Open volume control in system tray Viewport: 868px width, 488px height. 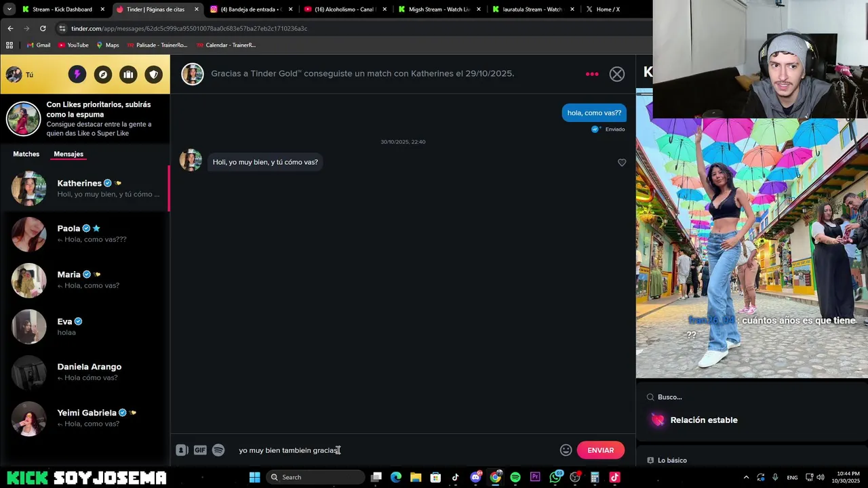click(x=821, y=477)
